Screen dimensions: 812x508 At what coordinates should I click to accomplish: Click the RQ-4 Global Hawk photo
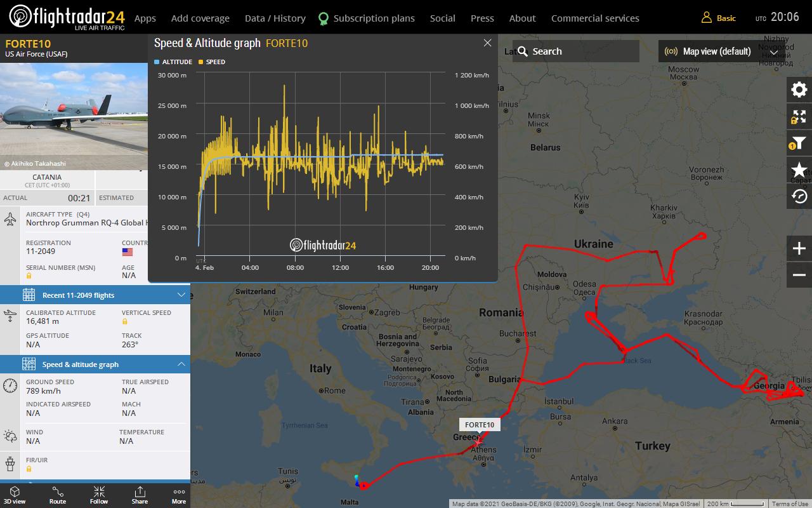coord(74,116)
